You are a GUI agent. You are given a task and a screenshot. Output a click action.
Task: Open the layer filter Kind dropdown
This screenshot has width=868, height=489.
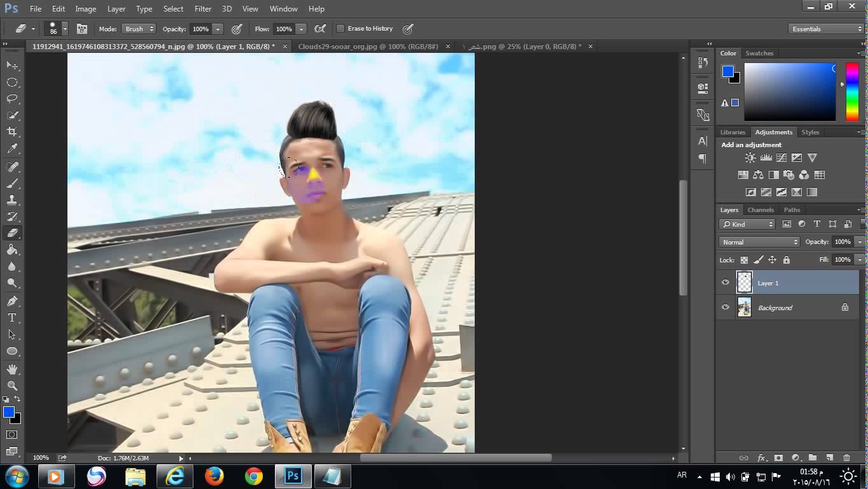click(x=747, y=224)
